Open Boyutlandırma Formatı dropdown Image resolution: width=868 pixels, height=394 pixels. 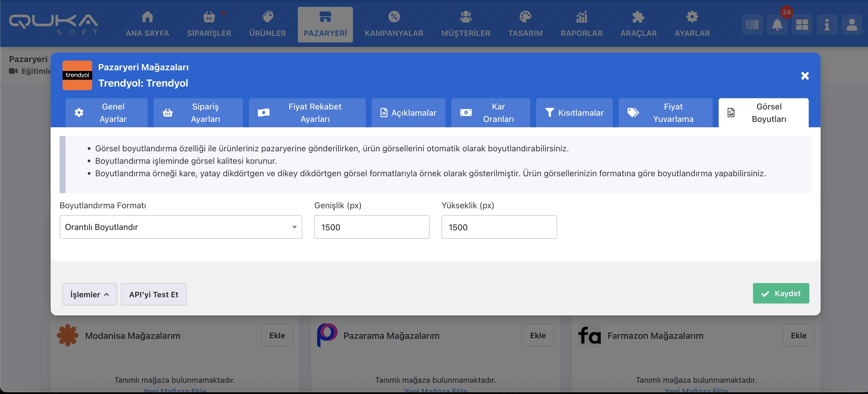pyautogui.click(x=180, y=227)
